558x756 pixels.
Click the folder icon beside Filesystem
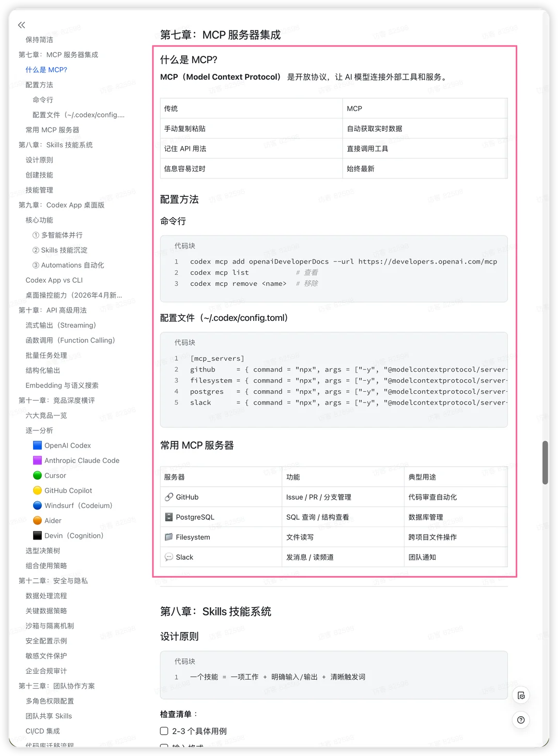click(169, 537)
